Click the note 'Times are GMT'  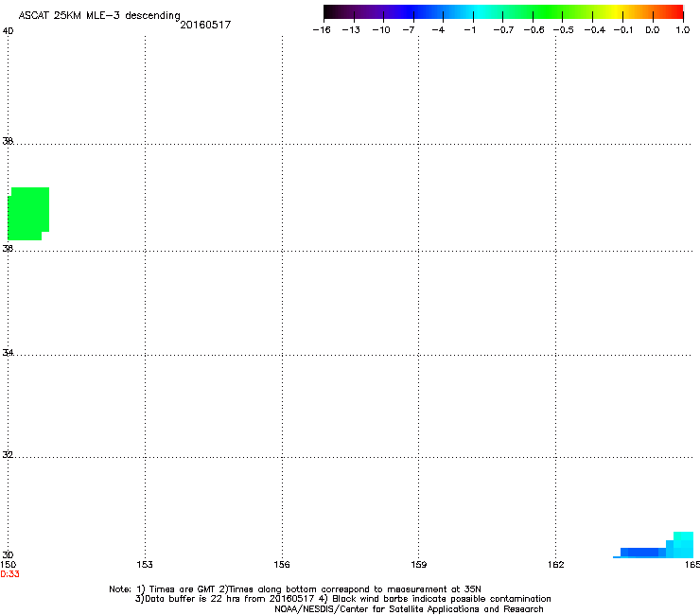(183, 589)
